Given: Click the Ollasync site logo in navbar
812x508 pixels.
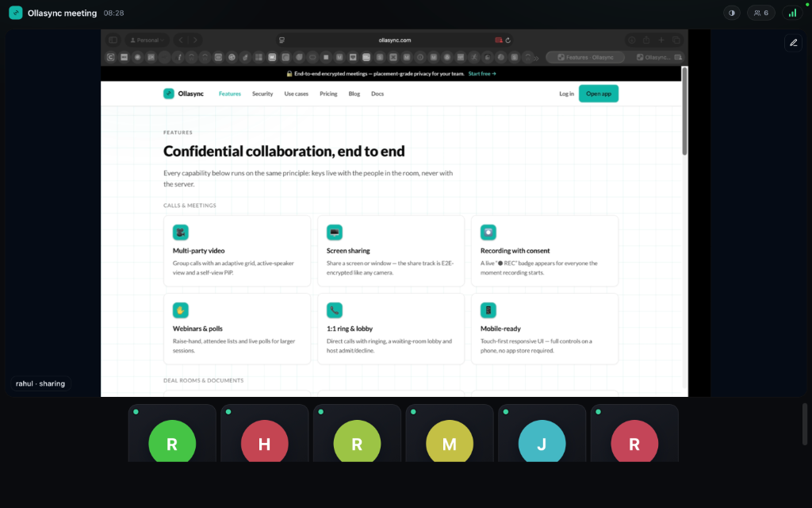Looking at the screenshot, I should point(183,94).
